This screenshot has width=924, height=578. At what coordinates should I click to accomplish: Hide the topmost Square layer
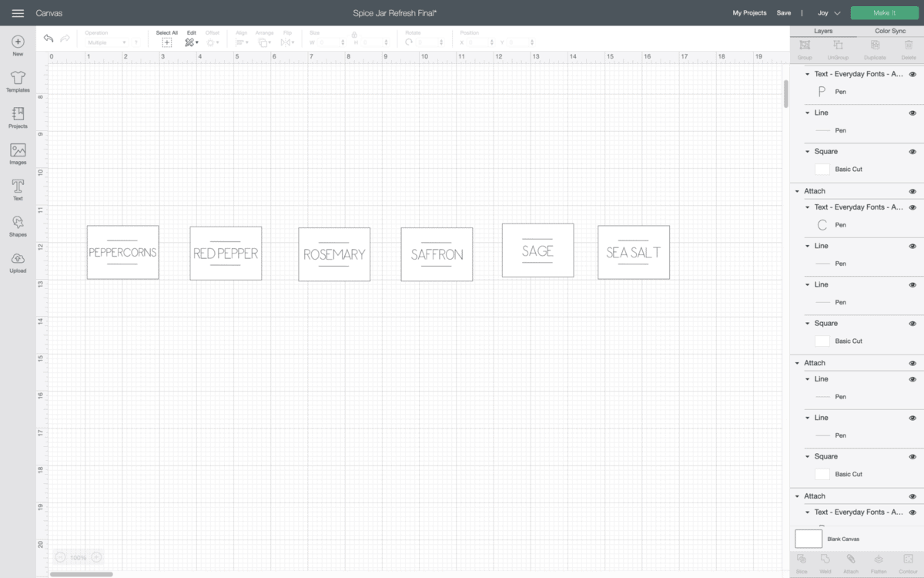coord(912,152)
